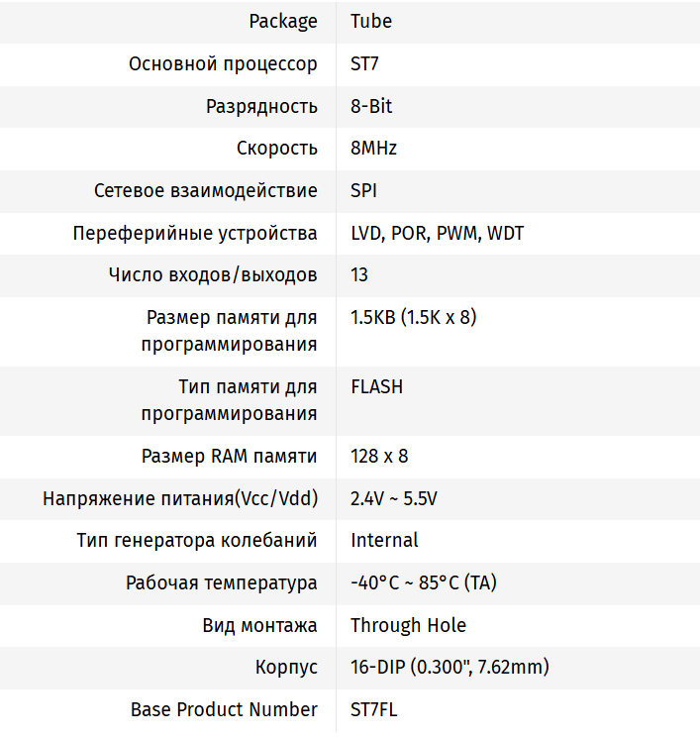
Task: Click the 'Размер RAM памяти' label
Action: click(230, 457)
